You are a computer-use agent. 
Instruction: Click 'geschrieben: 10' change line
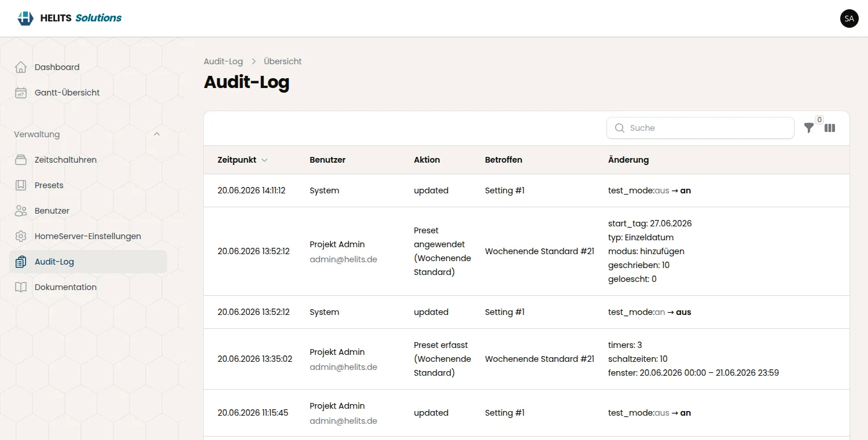pos(639,265)
